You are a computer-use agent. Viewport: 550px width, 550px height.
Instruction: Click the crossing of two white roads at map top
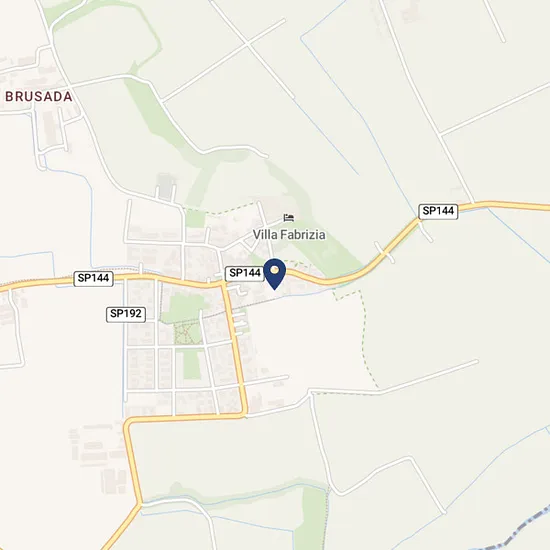pyautogui.click(x=247, y=44)
